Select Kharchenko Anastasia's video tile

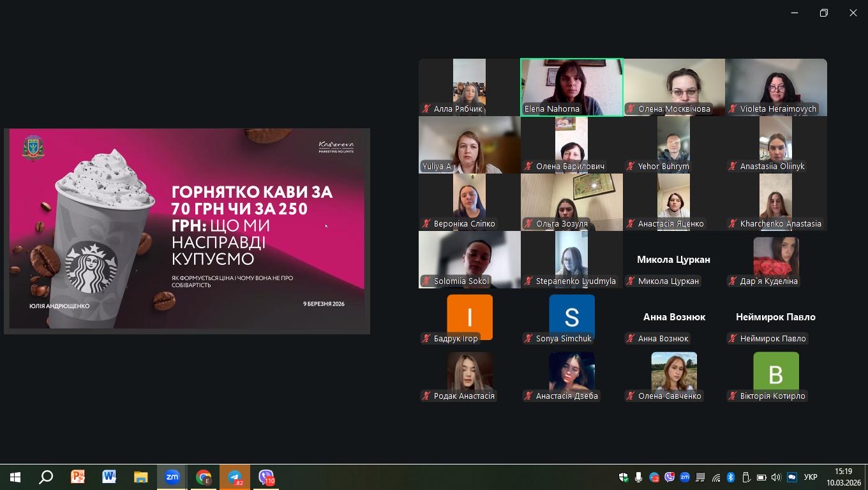click(x=776, y=202)
